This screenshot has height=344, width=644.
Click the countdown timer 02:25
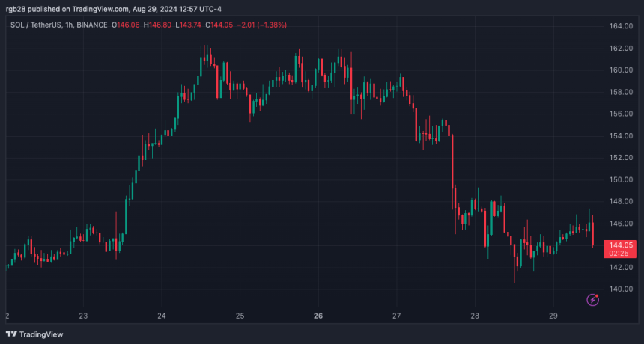619,254
